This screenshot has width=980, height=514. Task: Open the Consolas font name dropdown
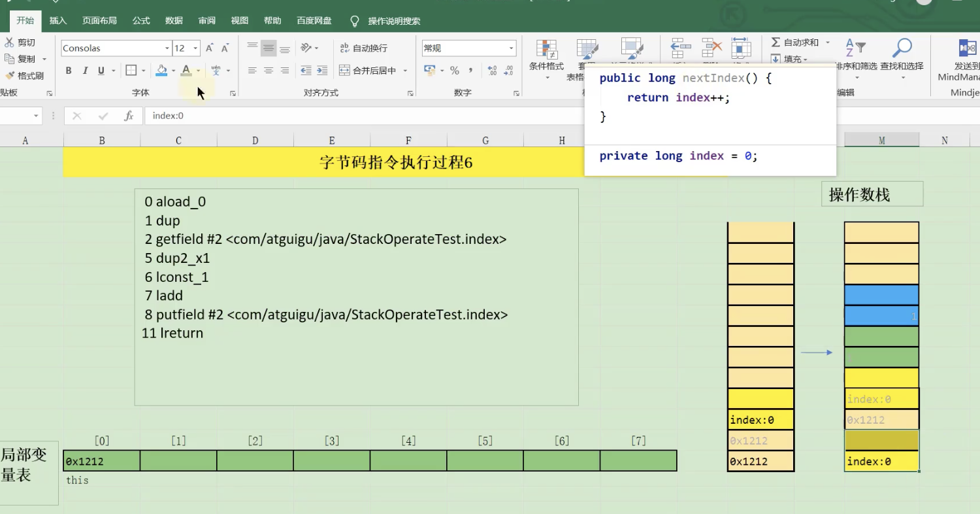click(167, 48)
